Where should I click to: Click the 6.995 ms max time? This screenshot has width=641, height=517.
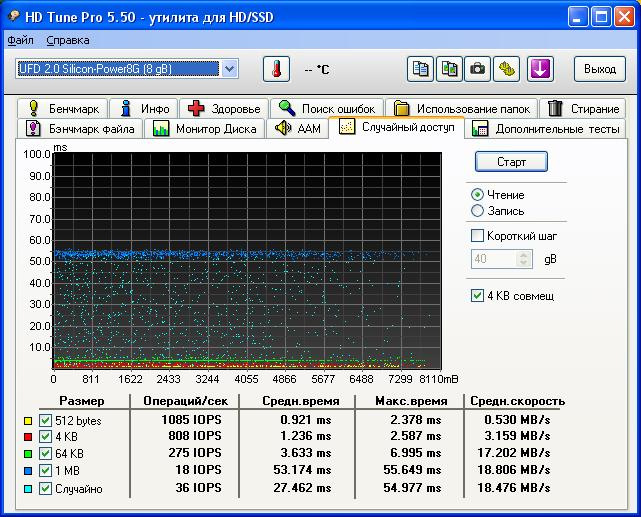415,453
